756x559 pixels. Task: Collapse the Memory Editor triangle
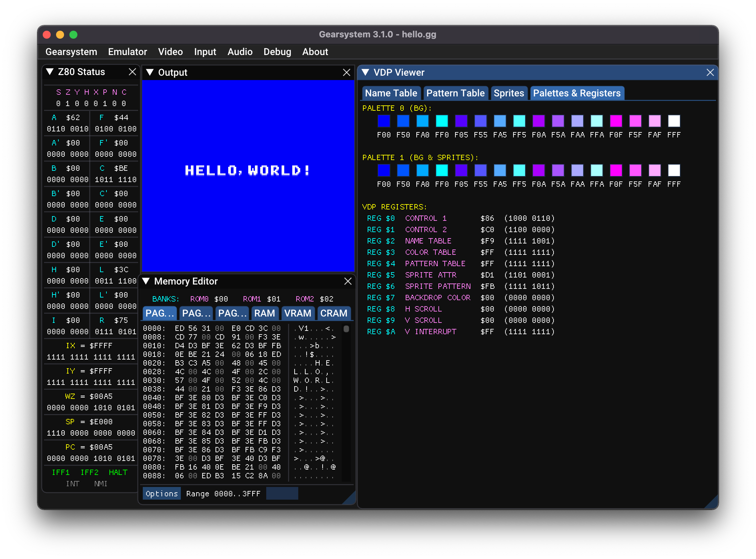[146, 281]
